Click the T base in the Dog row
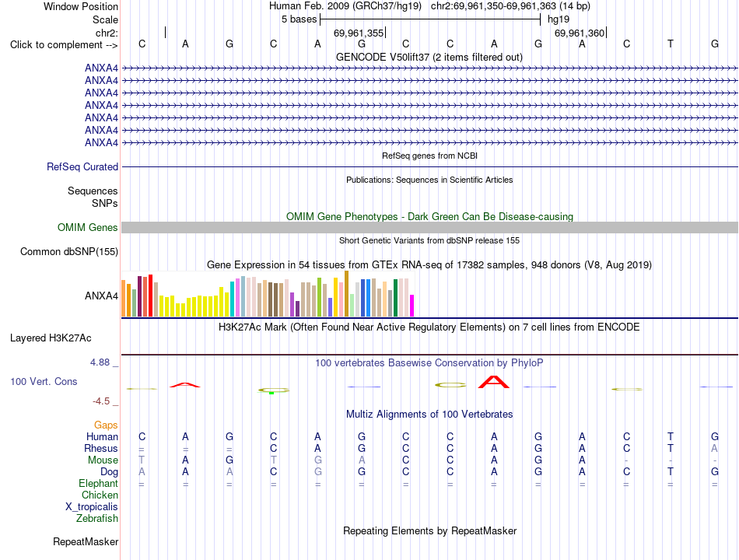 [x=671, y=471]
